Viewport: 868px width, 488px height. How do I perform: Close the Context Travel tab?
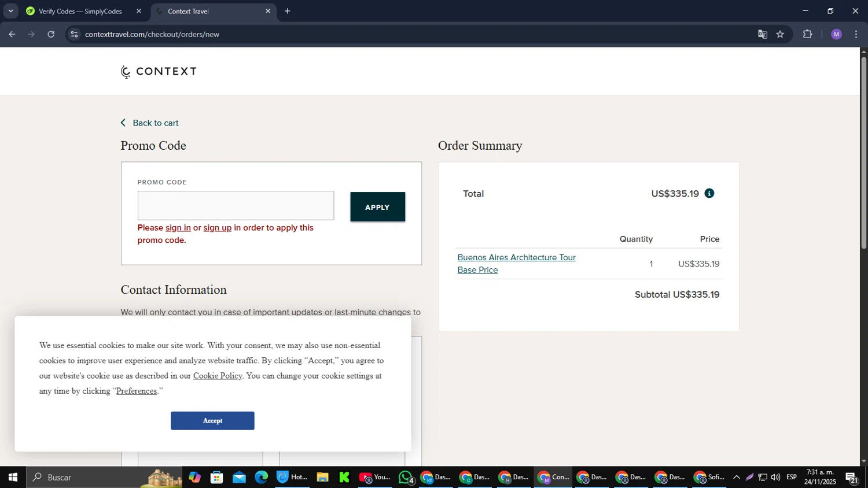[268, 11]
